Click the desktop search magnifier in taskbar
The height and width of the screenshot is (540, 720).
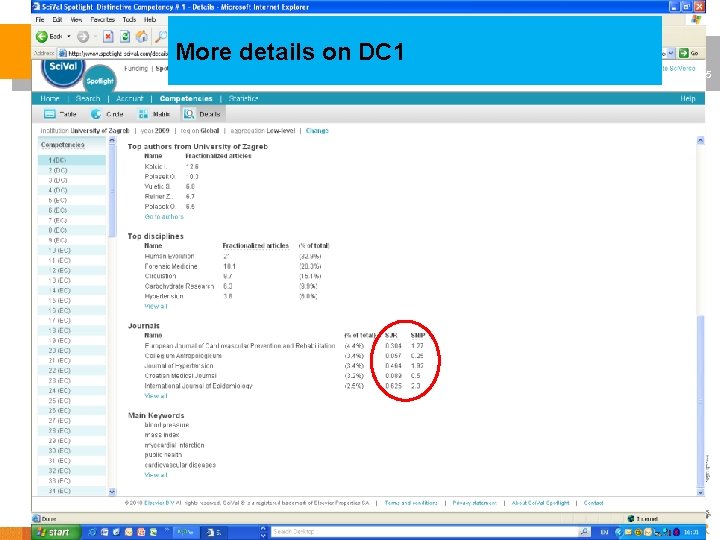coord(584,531)
